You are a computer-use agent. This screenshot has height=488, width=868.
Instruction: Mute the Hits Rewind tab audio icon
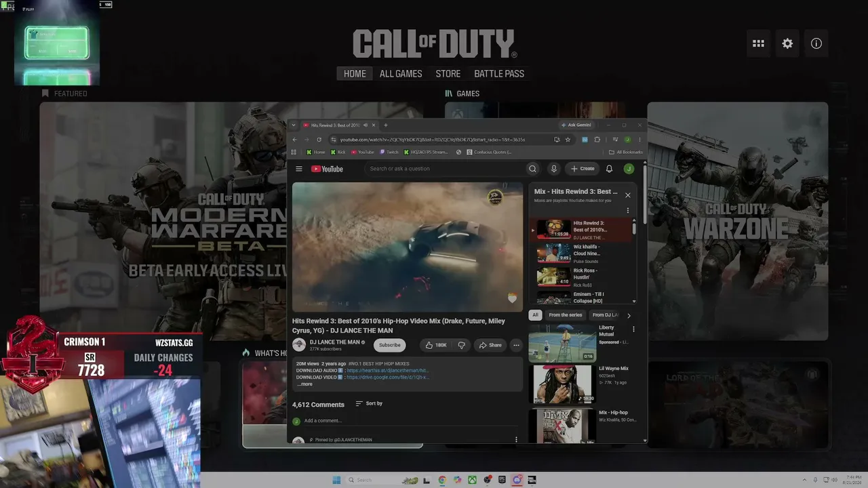click(366, 125)
